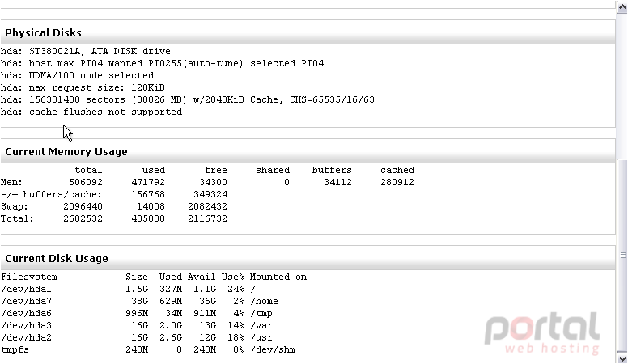Click the scrollbar down arrow button
This screenshot has height=364, width=628.
[622, 358]
